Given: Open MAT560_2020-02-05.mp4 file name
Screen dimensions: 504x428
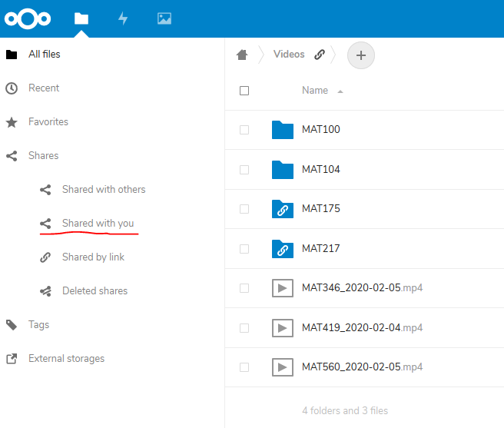Looking at the screenshot, I should (x=362, y=367).
